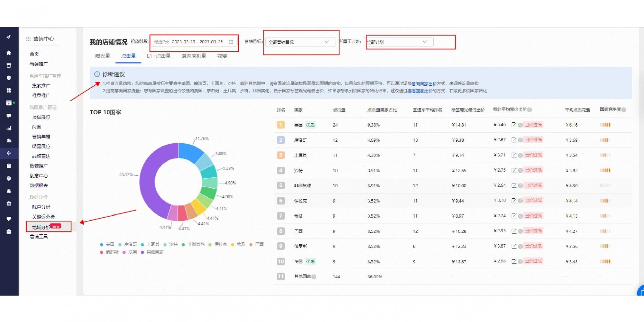The width and height of the screenshot is (644, 322).
Task: Edit bid for the 巴西 row
Action: pos(514,231)
